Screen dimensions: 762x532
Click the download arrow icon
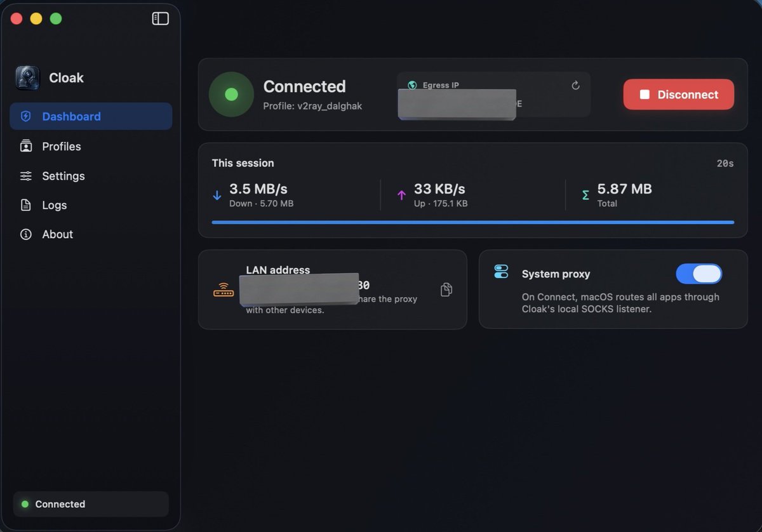tap(217, 196)
